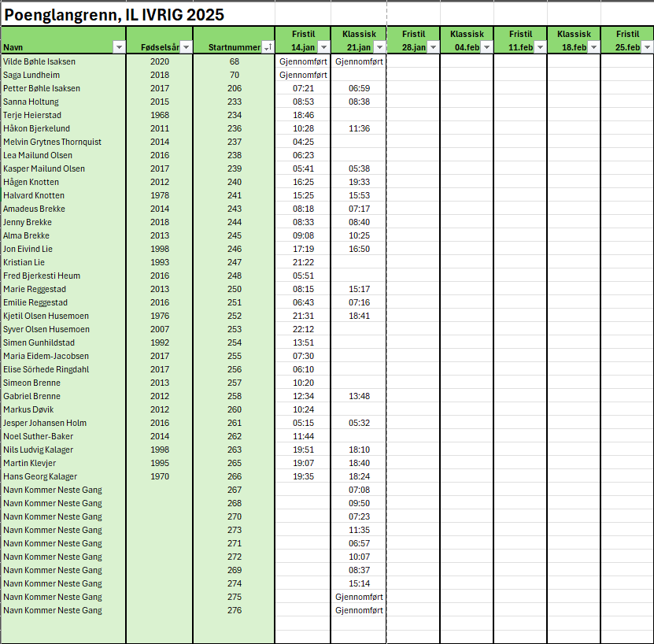The image size is (654, 644).
Task: Select Klassisk time 15:14 for number 274
Action: coord(359,583)
